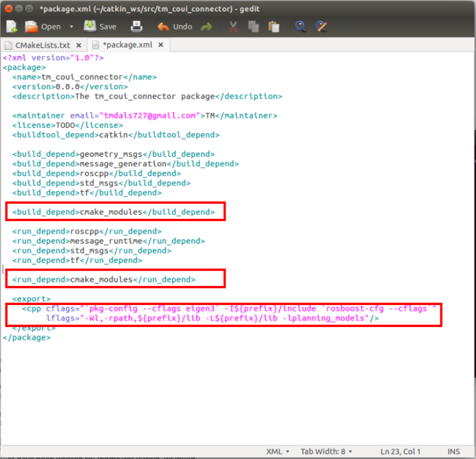
Task: Cut the selected text
Action: tap(233, 26)
